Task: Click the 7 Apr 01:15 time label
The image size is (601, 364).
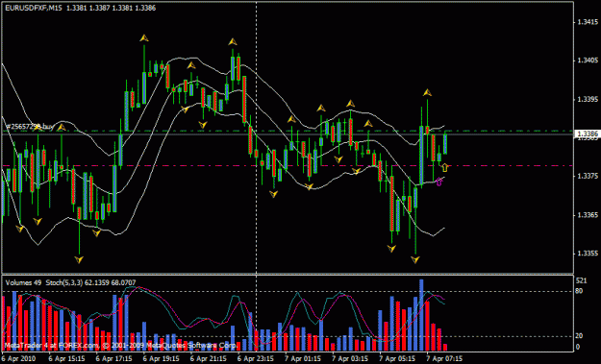Action: click(303, 358)
